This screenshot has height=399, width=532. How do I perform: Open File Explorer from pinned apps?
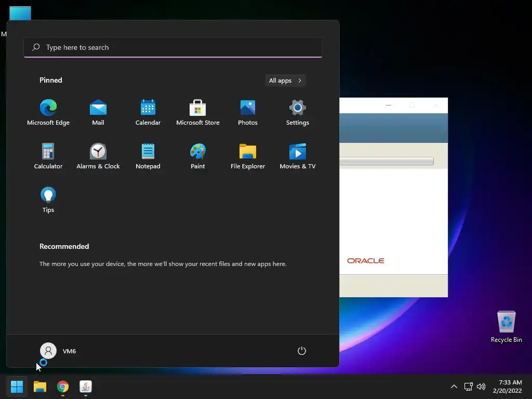click(x=248, y=156)
